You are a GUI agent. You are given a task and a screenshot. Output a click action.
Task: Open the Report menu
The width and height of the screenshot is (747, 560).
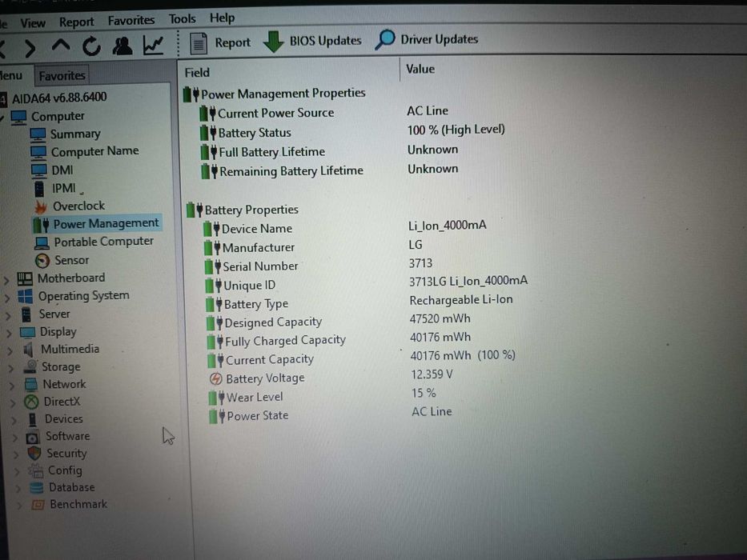click(76, 22)
